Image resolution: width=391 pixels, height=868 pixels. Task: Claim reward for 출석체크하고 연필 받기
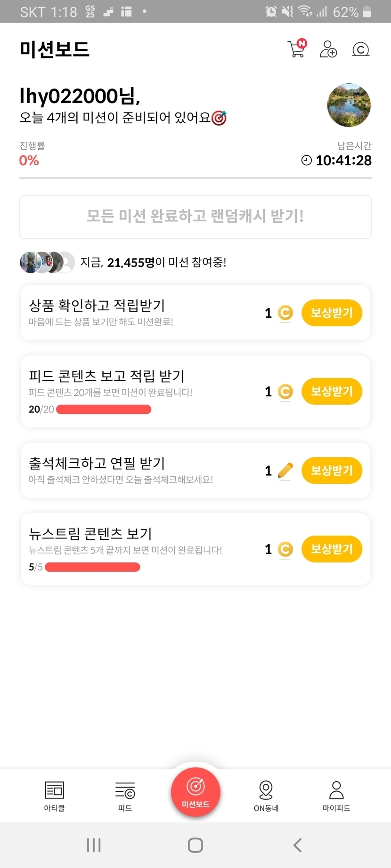coord(332,470)
